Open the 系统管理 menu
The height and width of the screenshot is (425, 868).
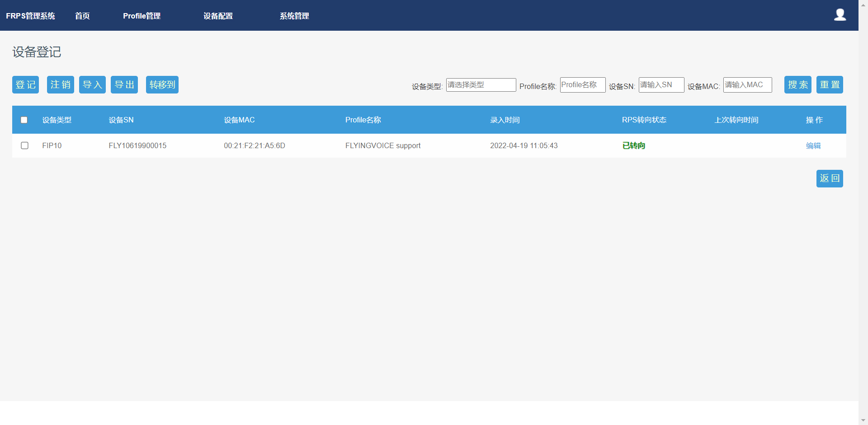pyautogui.click(x=294, y=16)
